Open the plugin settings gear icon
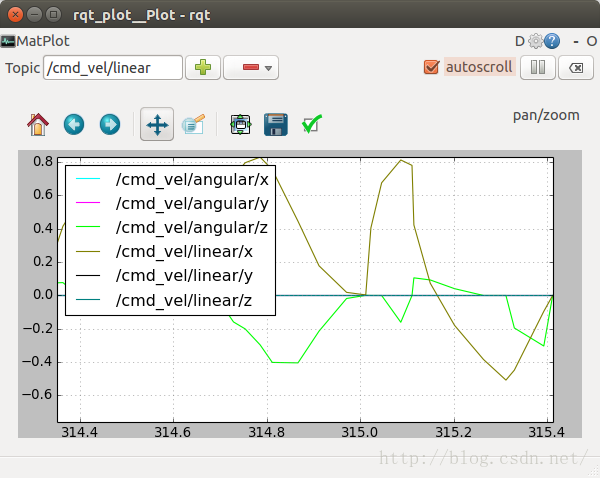Screen dimensions: 600x478 (535, 41)
